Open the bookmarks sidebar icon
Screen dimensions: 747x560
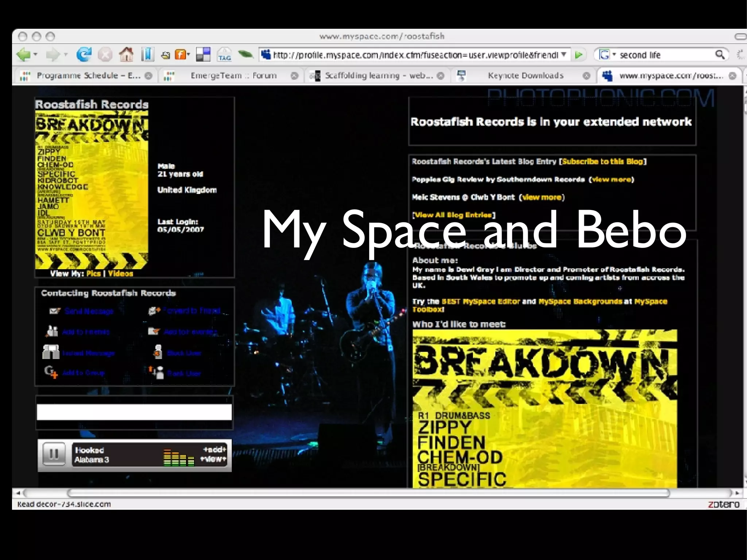pyautogui.click(x=147, y=55)
